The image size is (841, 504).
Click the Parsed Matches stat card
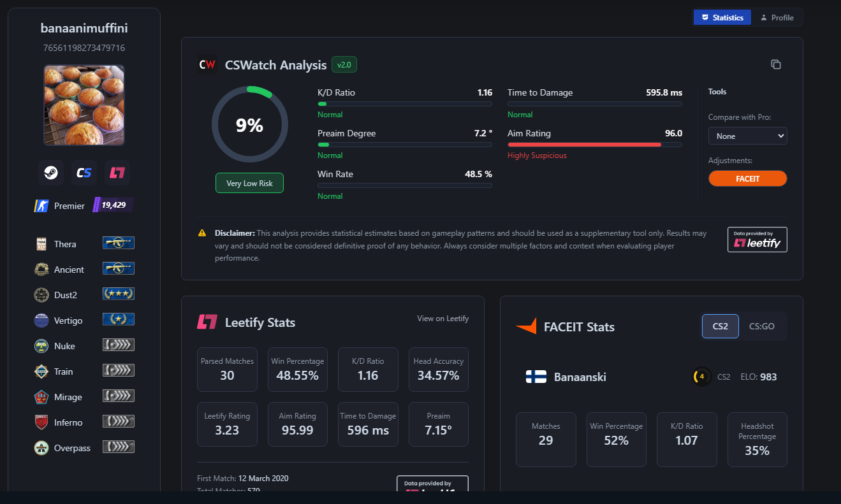pyautogui.click(x=227, y=370)
